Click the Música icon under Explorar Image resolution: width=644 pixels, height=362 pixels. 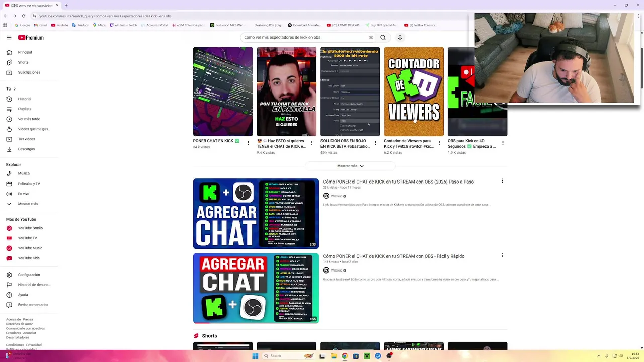(9, 173)
